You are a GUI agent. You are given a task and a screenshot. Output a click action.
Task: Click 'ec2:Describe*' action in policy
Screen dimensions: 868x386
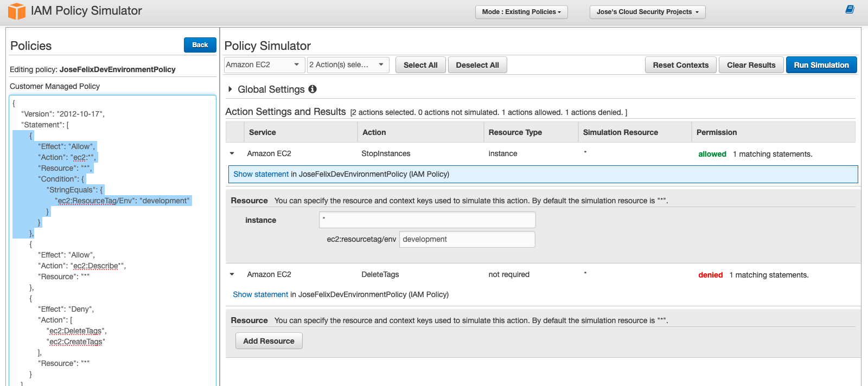coord(98,266)
